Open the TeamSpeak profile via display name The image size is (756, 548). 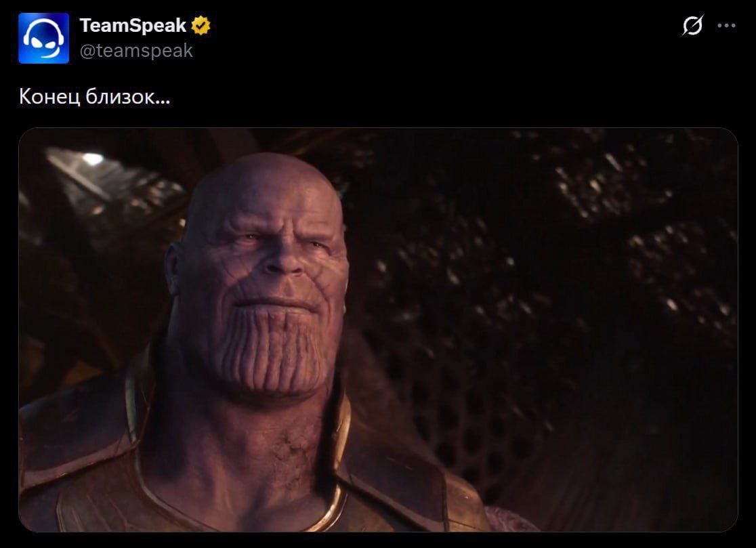[x=133, y=26]
